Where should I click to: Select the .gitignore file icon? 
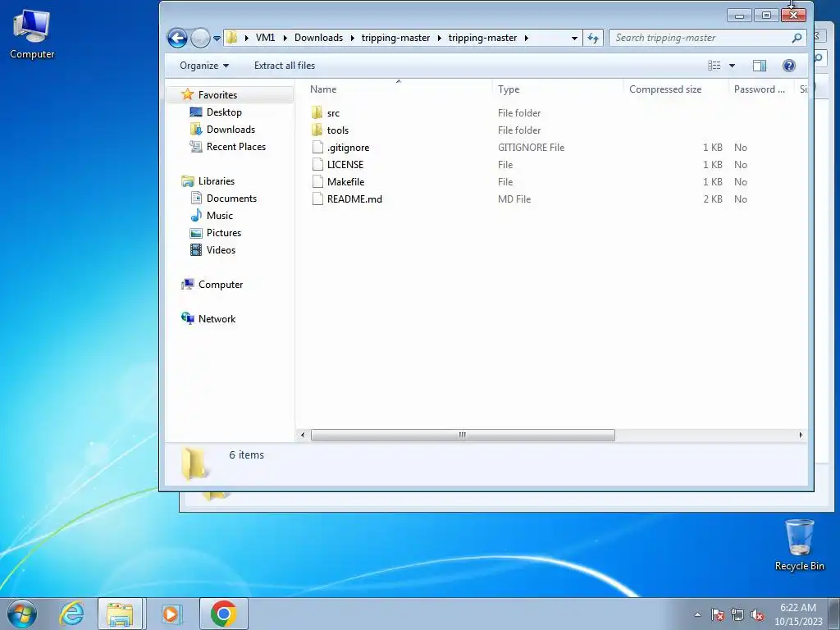click(317, 147)
